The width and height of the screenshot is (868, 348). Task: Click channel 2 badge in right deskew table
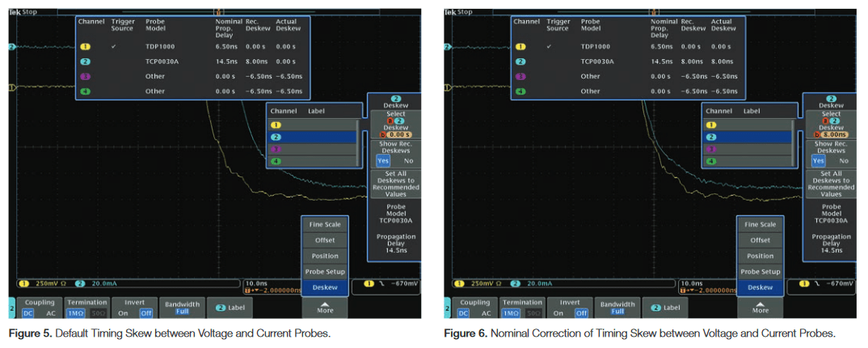[x=520, y=62]
